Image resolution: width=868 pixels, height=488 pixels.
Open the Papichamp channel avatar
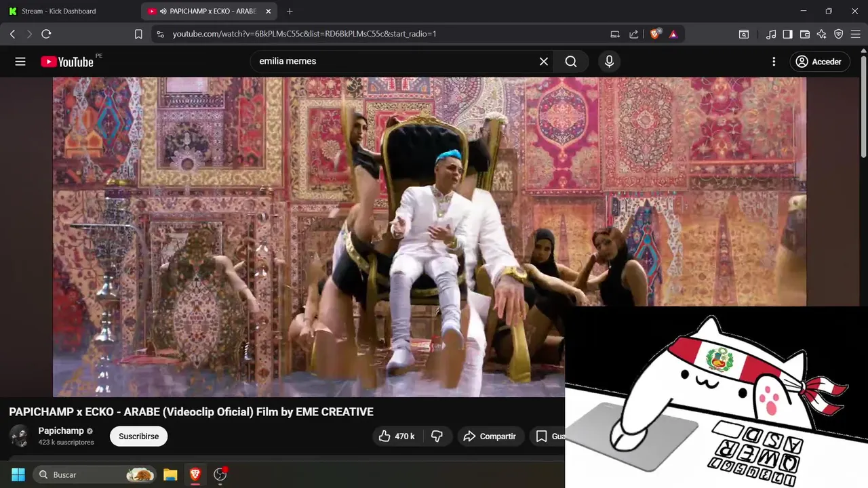coord(20,436)
